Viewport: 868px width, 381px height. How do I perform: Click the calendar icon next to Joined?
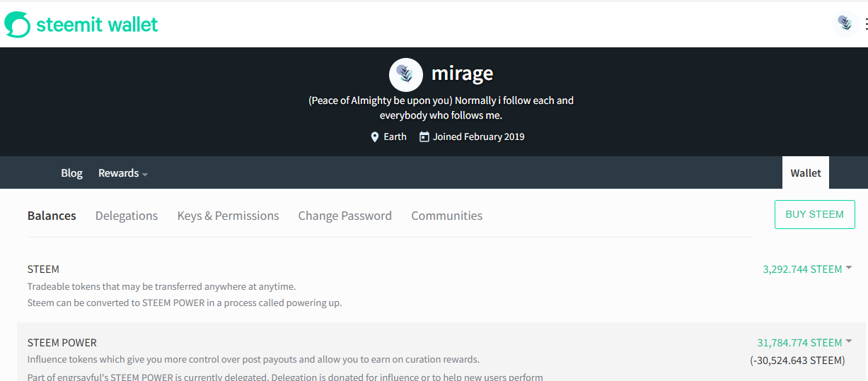click(424, 136)
